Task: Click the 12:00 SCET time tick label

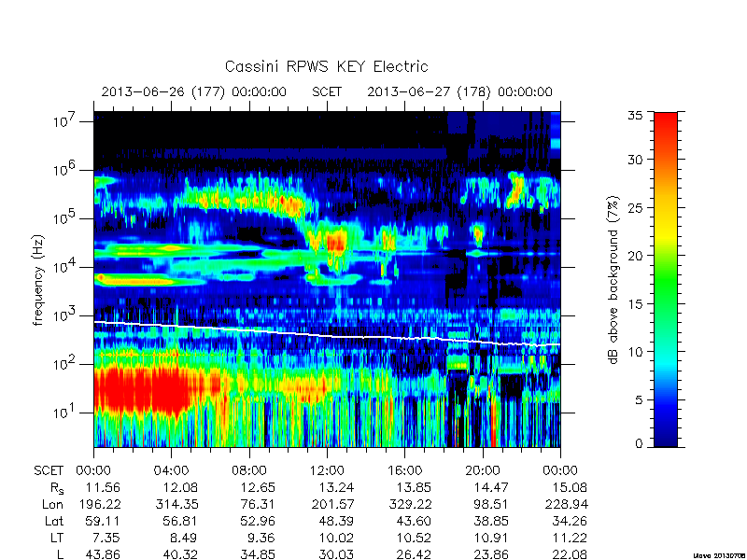Action: click(327, 470)
